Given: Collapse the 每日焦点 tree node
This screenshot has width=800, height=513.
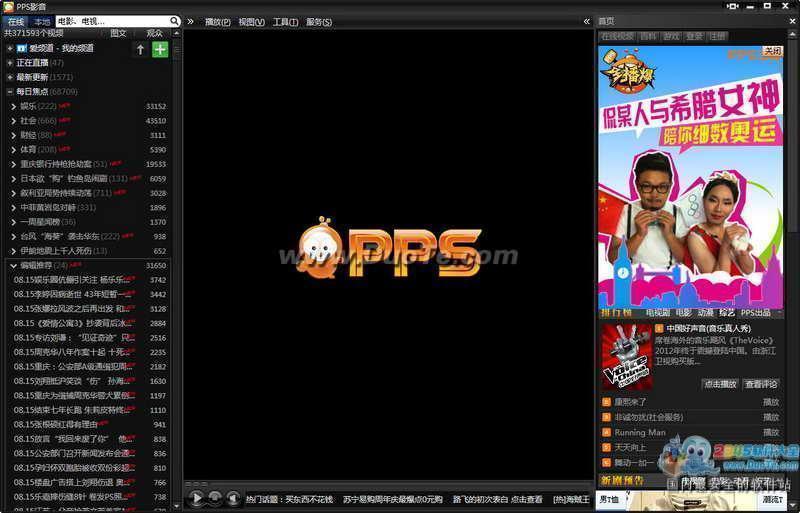Looking at the screenshot, I should 10,92.
